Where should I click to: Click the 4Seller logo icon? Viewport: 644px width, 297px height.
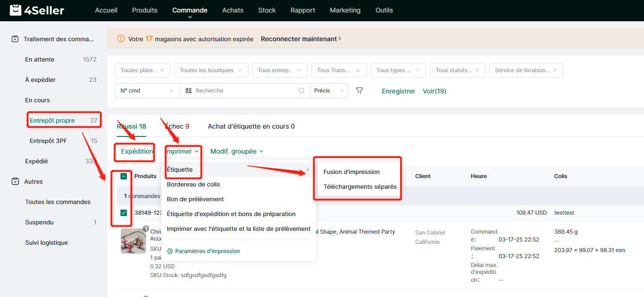(x=16, y=10)
